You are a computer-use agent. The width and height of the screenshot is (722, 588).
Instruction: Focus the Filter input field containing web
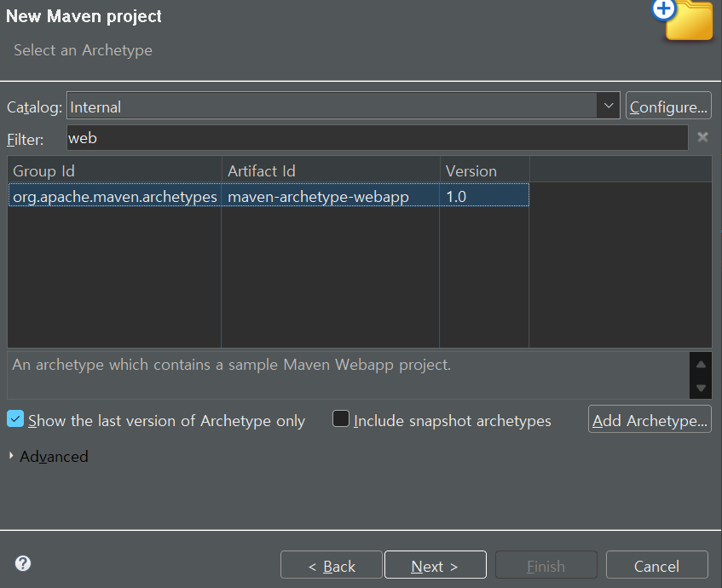click(x=377, y=138)
